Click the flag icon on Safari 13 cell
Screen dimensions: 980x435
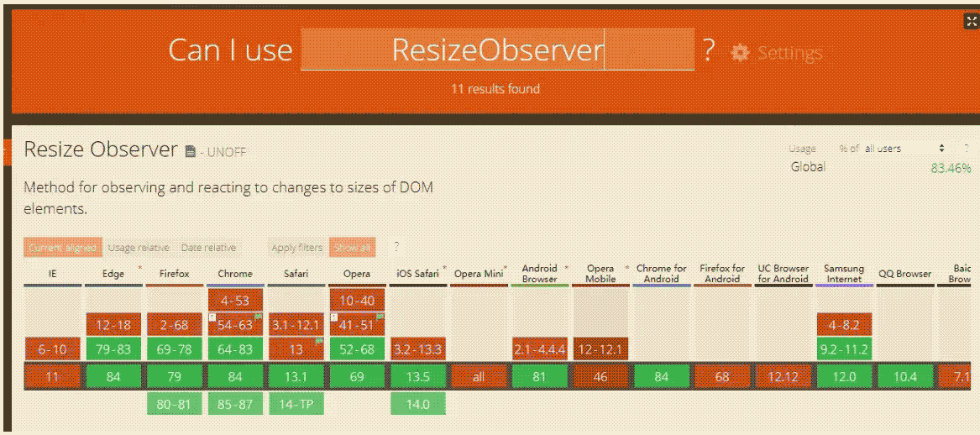pyautogui.click(x=319, y=341)
